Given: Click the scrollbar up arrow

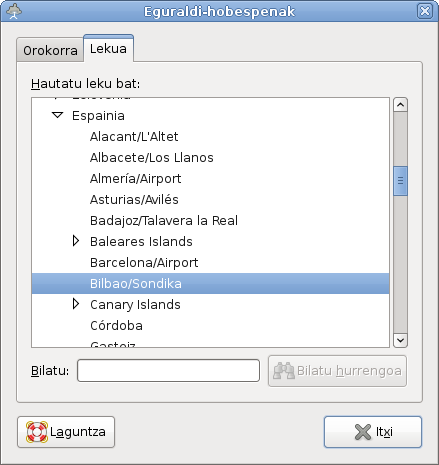Looking at the screenshot, I should (x=400, y=105).
